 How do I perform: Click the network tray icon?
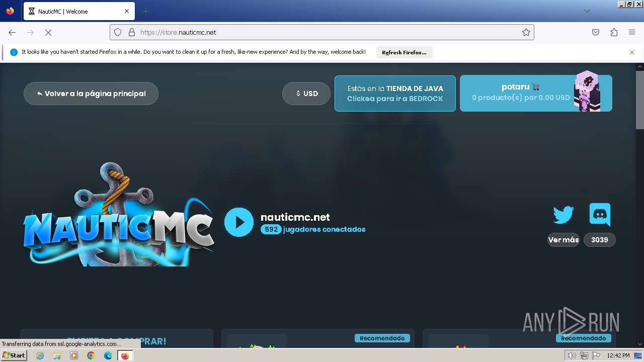point(584,355)
